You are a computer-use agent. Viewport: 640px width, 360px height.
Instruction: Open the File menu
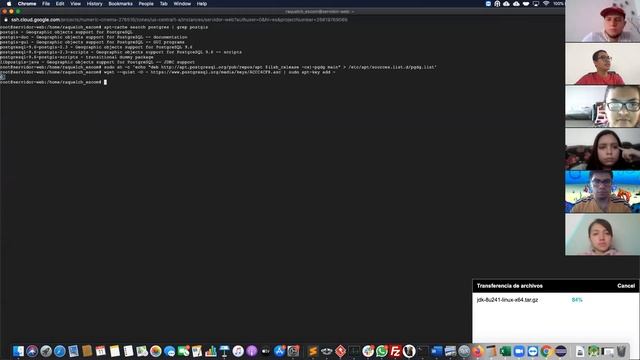click(x=46, y=4)
